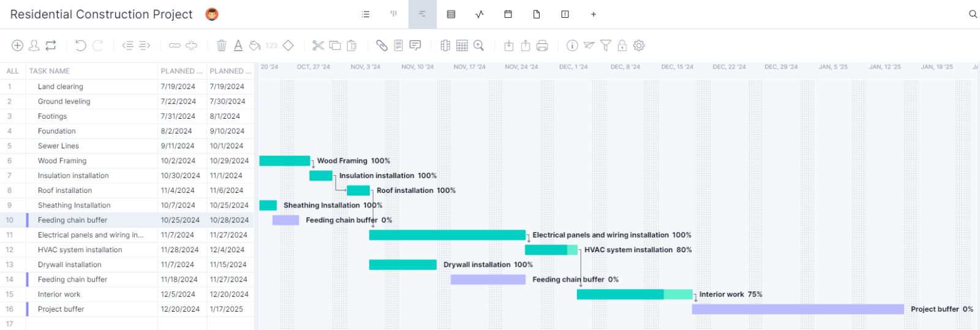This screenshot has width=980, height=330.
Task: Toggle the padlock icon in toolbar
Action: click(622, 45)
